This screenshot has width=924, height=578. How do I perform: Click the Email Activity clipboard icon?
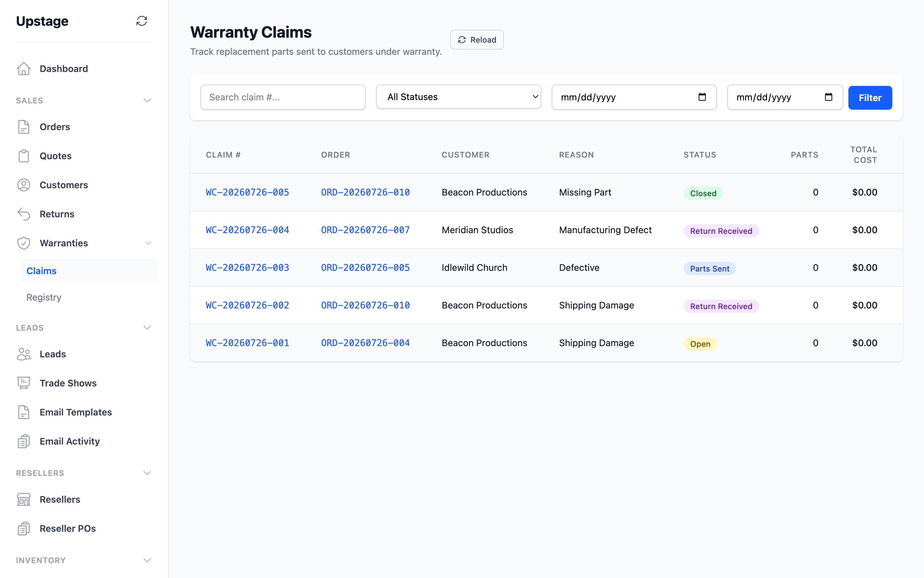(24, 441)
